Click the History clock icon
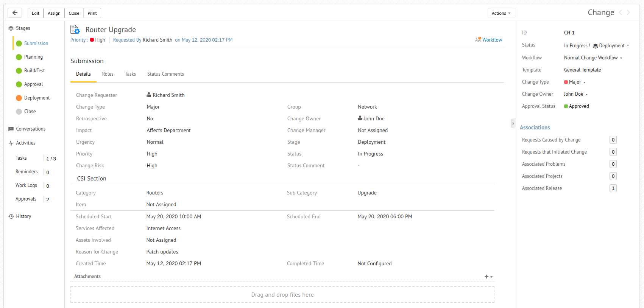 click(11, 216)
